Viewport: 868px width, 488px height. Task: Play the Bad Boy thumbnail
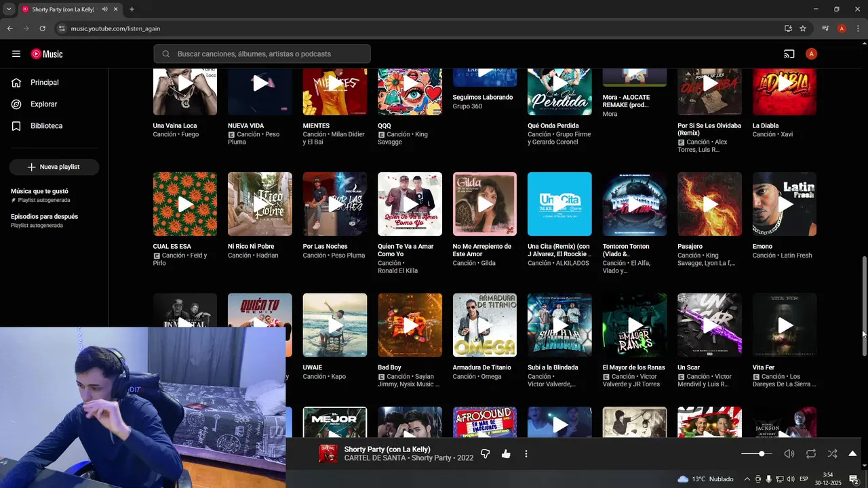click(x=410, y=325)
